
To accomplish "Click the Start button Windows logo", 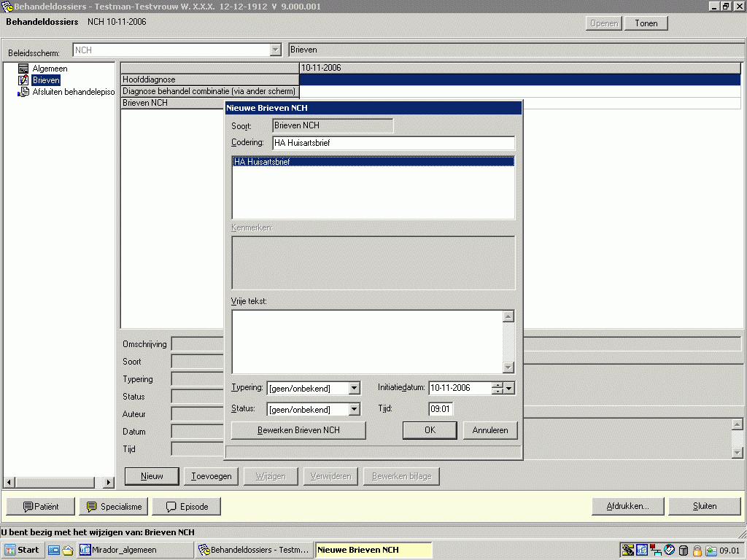I will pyautogui.click(x=11, y=550).
